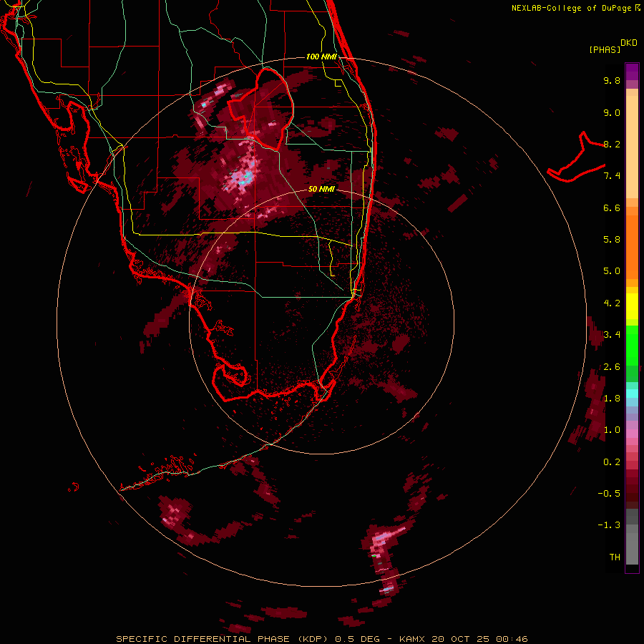
Task: Click the 9.0 scale value
Action: point(612,112)
